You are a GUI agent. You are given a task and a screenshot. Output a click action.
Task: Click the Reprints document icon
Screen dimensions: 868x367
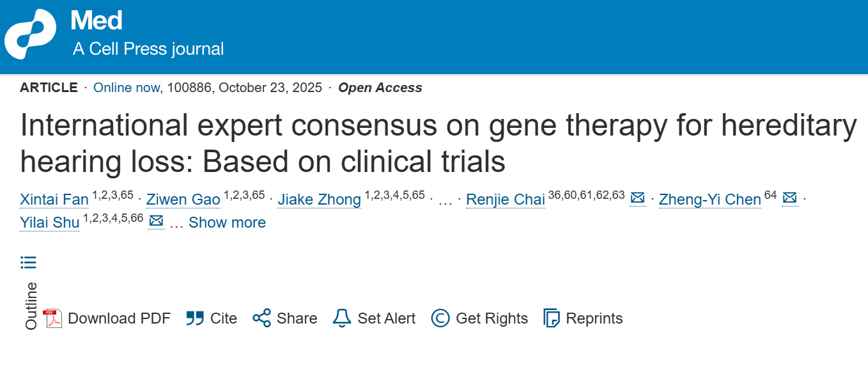(x=551, y=318)
